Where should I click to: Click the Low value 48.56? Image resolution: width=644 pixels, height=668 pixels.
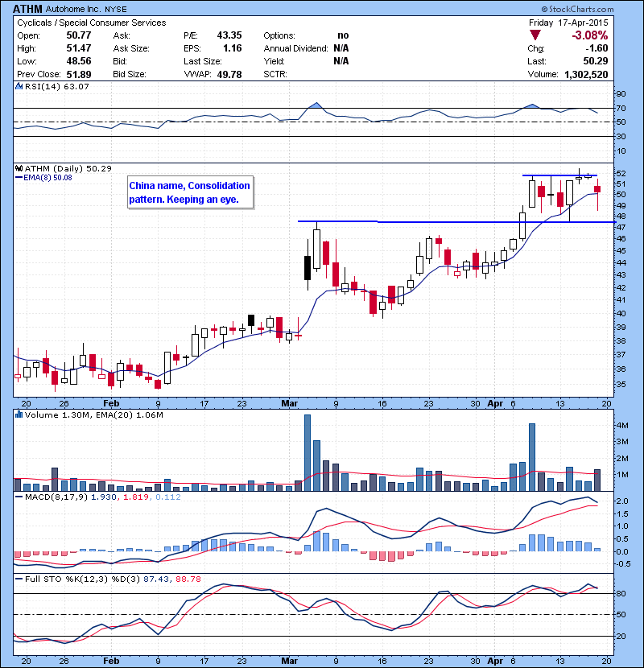coord(78,61)
